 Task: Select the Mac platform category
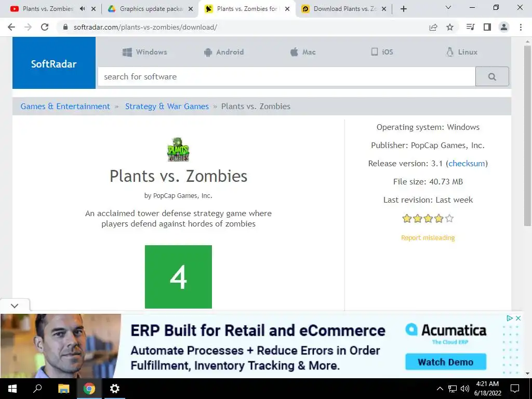[x=303, y=52]
